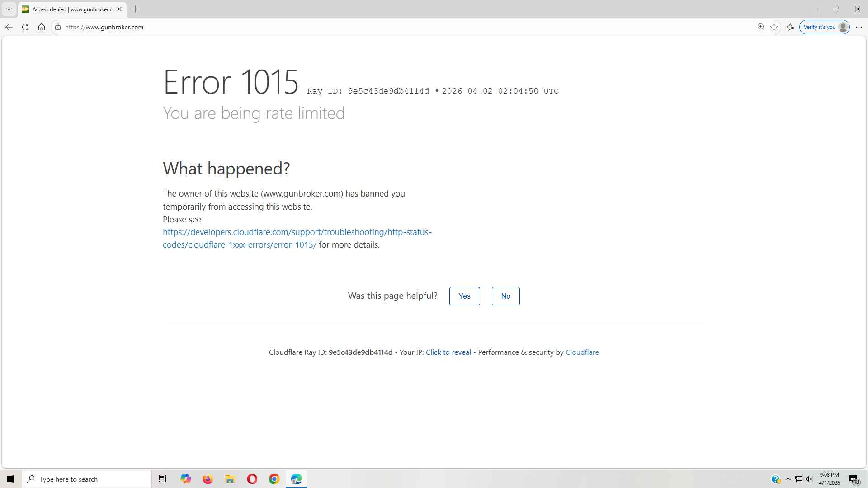Open the zoom magnifier in address bar
The image size is (868, 488).
761,27
